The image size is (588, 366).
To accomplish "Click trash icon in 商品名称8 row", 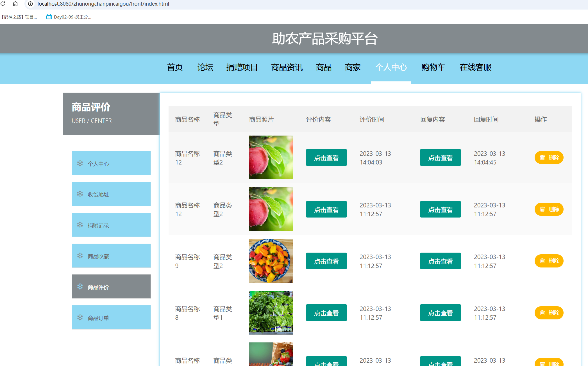I will coord(542,313).
